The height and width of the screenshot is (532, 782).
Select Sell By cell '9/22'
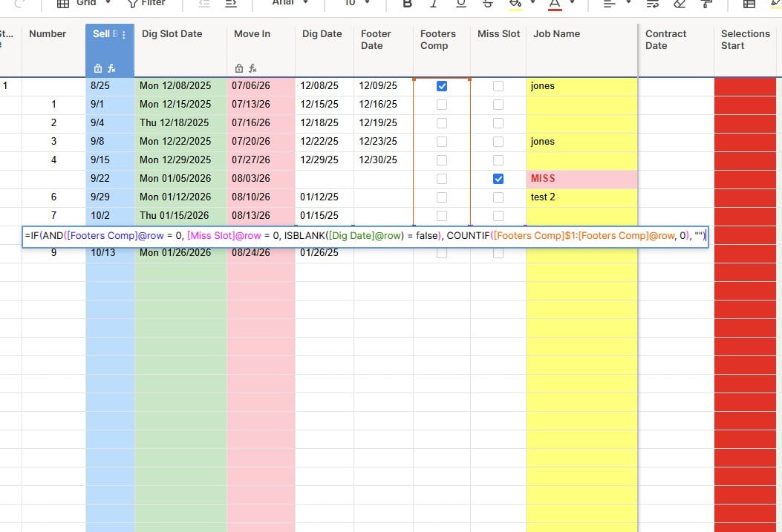[x=110, y=178]
